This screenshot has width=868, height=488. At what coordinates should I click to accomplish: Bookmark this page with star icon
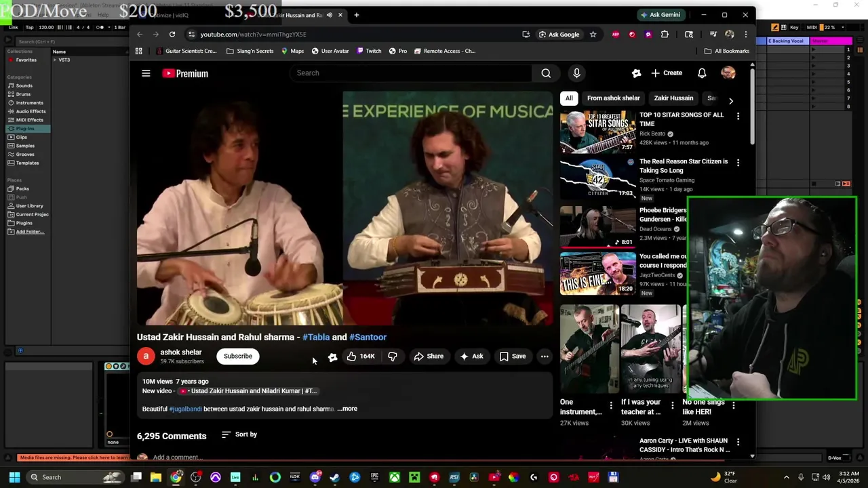[593, 35]
